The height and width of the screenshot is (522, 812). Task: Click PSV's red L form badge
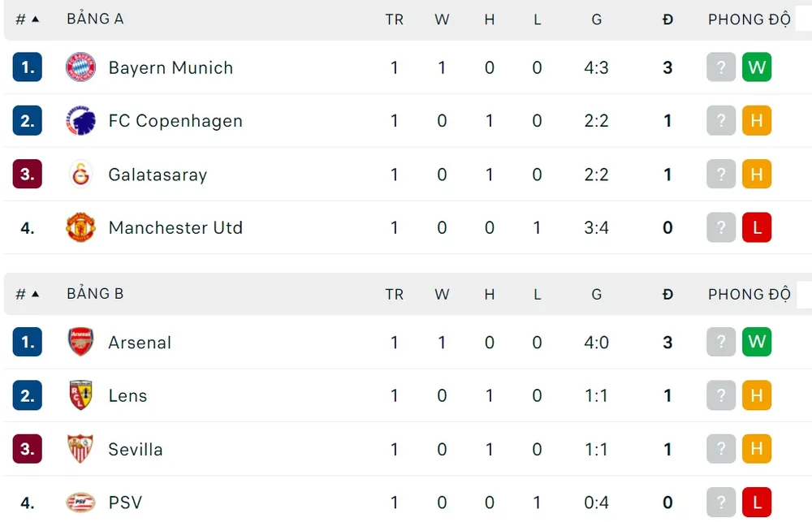coord(756,503)
